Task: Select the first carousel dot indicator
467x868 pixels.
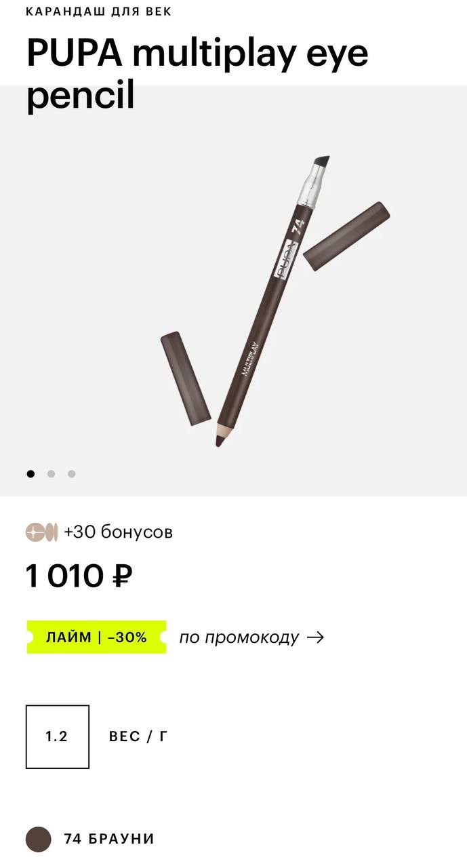Action: (x=31, y=474)
